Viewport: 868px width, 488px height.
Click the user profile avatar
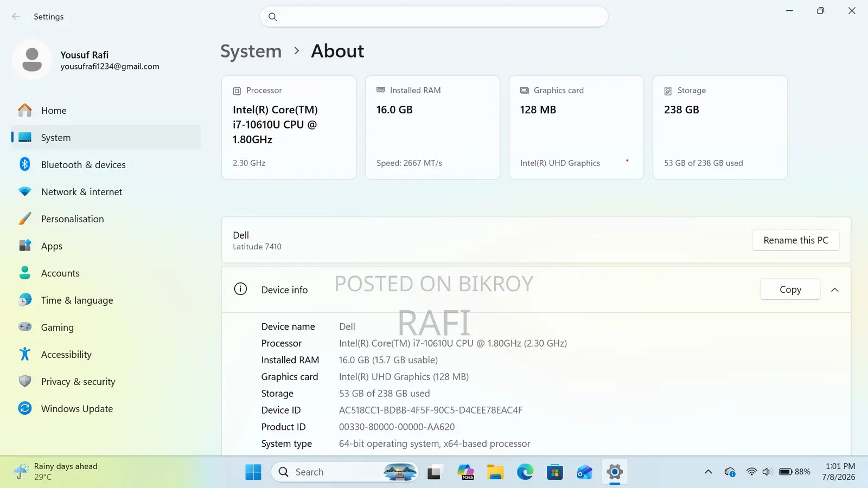click(32, 60)
